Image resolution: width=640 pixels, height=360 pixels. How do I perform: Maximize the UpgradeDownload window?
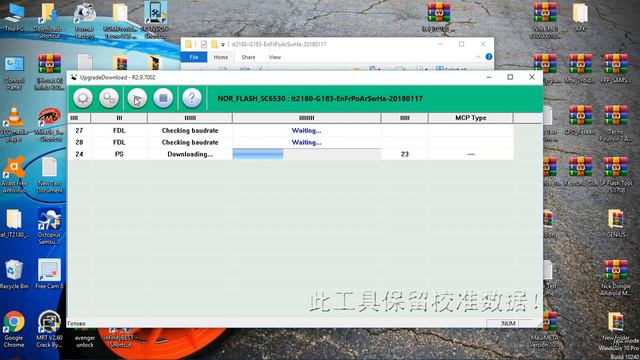[510, 77]
